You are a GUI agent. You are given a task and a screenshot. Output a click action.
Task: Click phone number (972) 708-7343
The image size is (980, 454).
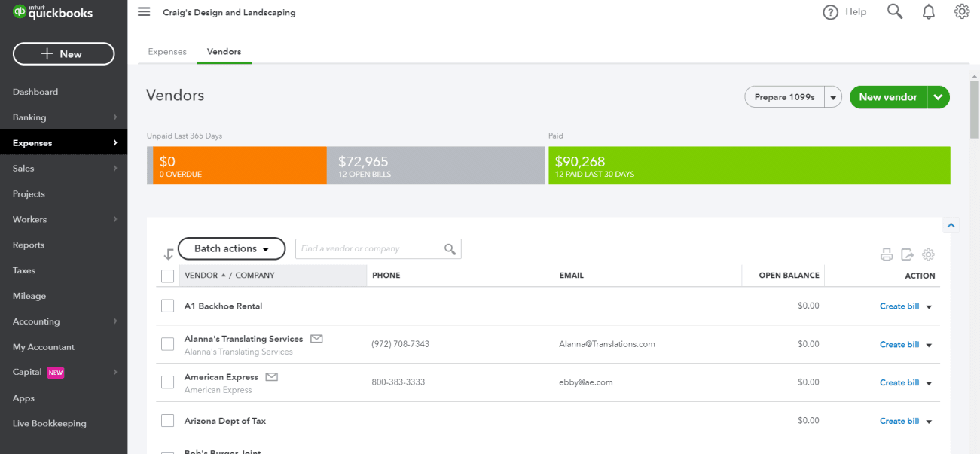tap(401, 344)
